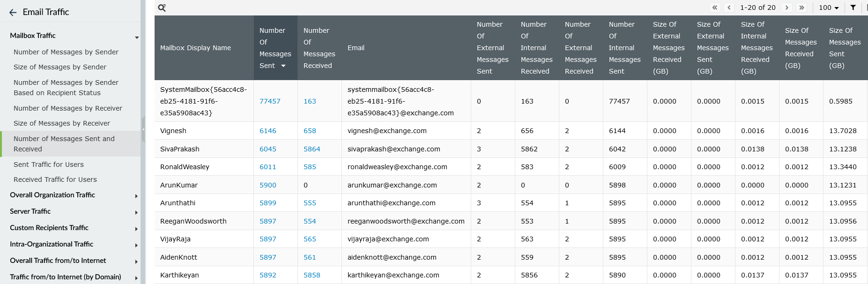
Task: Expand Custom Recipients Traffic section
Action: [x=136, y=229]
